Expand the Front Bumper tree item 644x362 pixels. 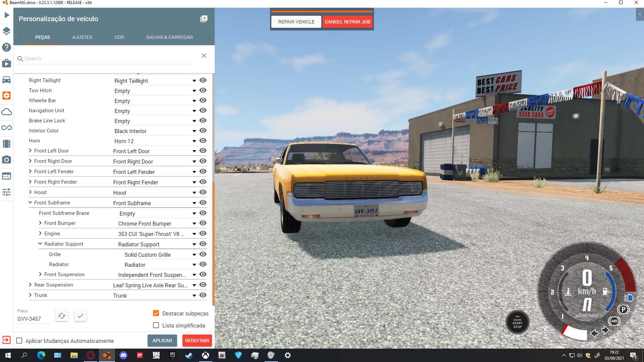tap(40, 223)
